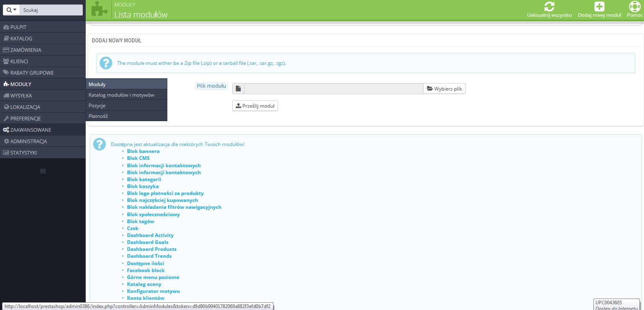Open the search type dropdown magnifier
This screenshot has height=310, width=644.
[11, 10]
